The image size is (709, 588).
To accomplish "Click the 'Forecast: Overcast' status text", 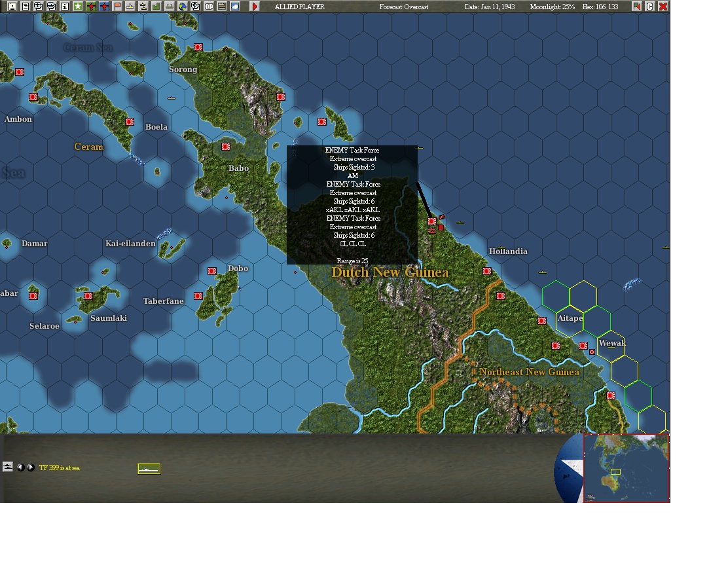I will [x=404, y=7].
